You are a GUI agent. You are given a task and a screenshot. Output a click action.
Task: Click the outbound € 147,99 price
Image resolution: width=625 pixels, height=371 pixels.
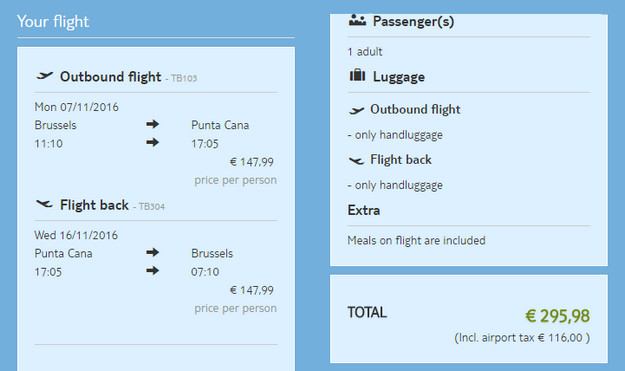click(x=252, y=162)
